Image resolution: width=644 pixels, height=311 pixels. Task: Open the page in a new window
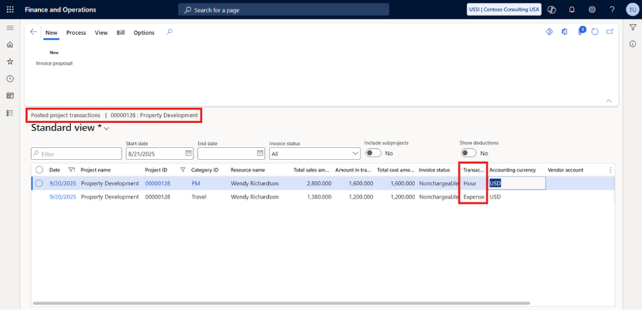click(610, 32)
